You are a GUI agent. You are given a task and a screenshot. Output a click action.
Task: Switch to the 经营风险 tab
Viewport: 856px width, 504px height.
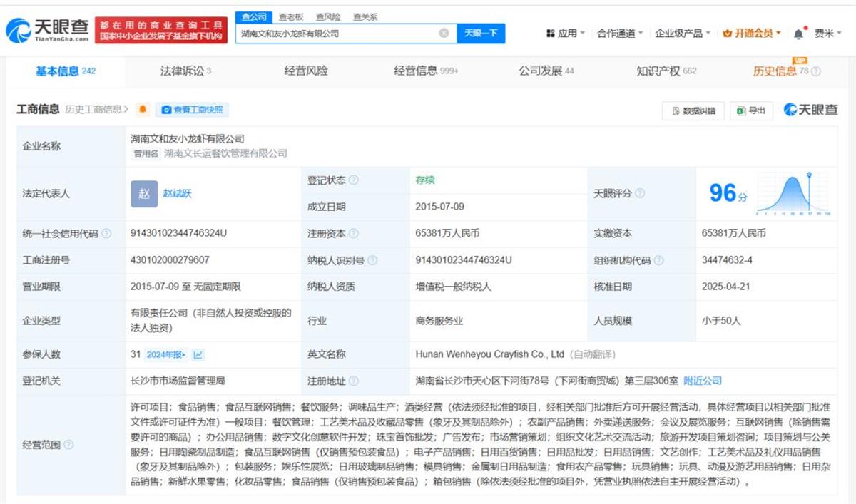306,71
